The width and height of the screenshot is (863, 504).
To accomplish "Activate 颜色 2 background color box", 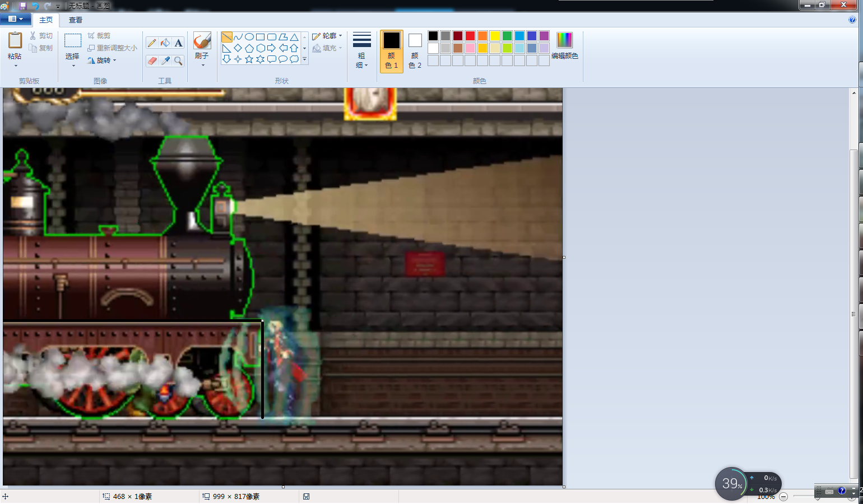I will 415,52.
